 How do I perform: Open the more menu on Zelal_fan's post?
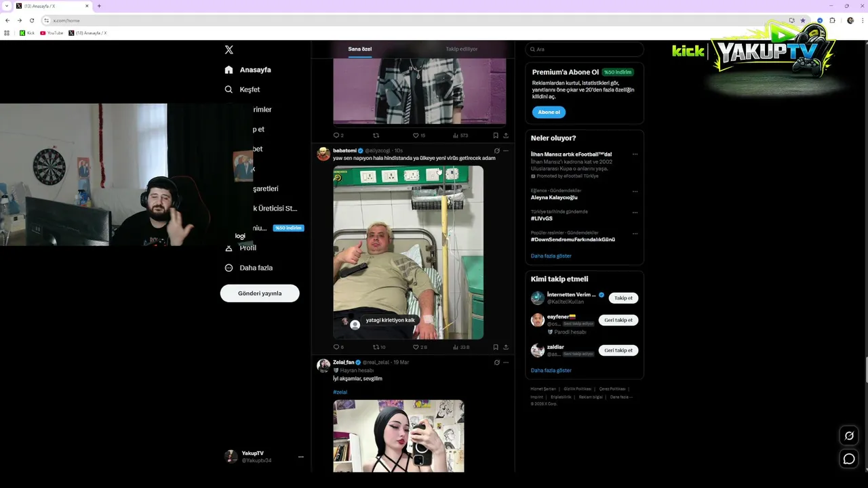click(506, 362)
